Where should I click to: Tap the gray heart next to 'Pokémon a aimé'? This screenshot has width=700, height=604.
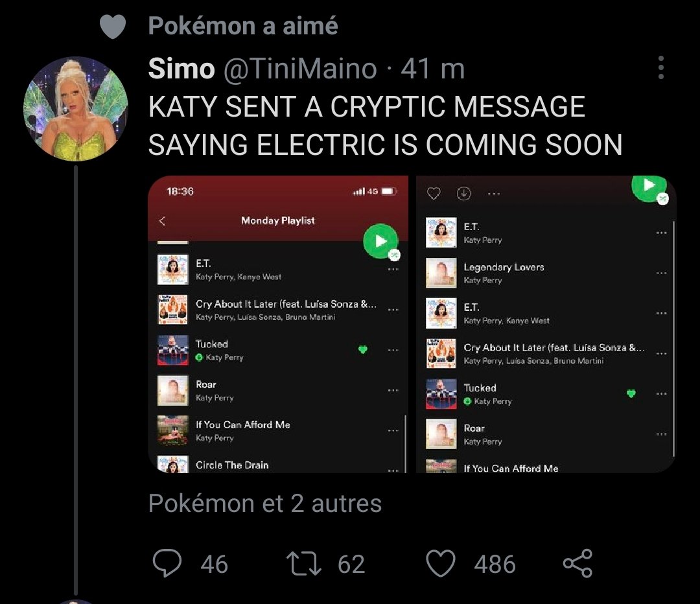[x=113, y=26]
